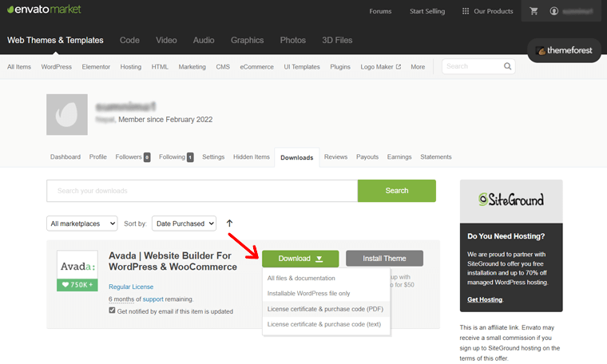The image size is (607, 364).
Task: Open the Following count badge
Action: pos(190,157)
